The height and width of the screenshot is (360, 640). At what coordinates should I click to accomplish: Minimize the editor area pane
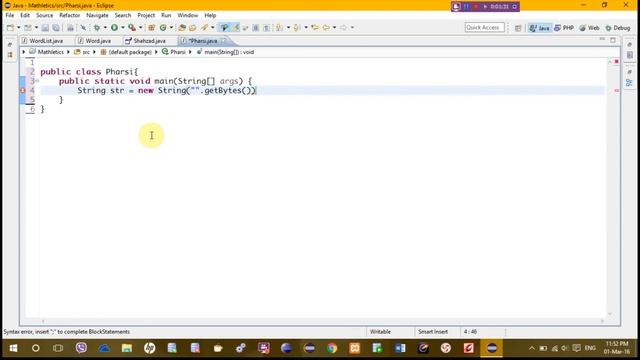[602, 40]
